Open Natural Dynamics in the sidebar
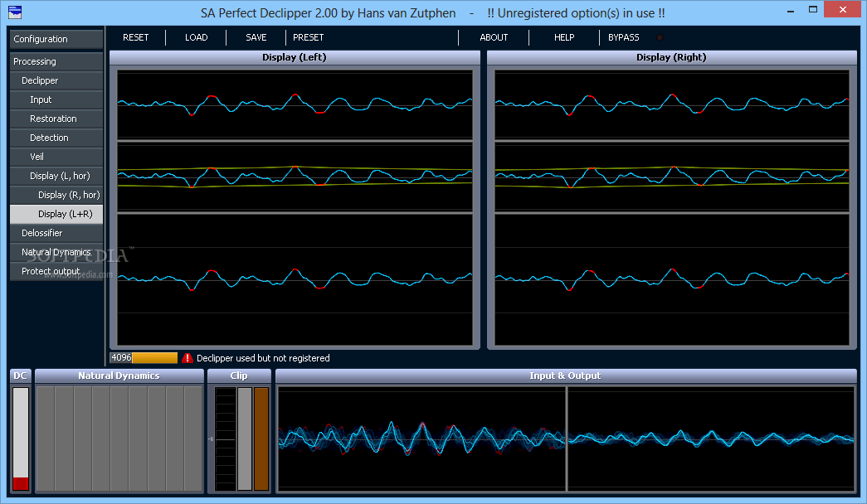This screenshot has height=504, width=867. coord(56,252)
